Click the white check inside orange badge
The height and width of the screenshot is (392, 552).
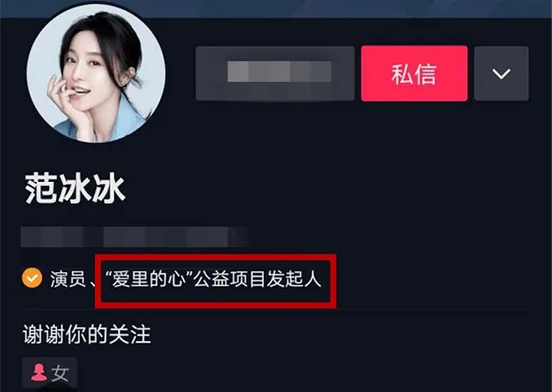pyautogui.click(x=32, y=277)
